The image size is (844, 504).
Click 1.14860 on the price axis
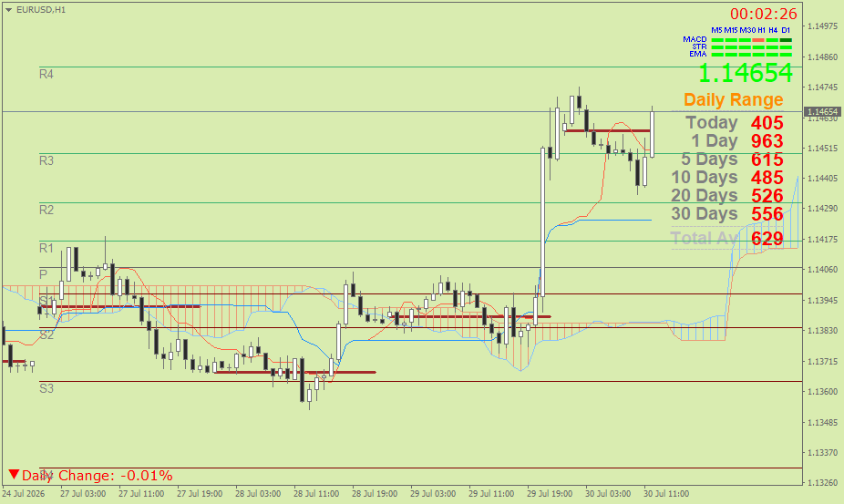coord(822,57)
